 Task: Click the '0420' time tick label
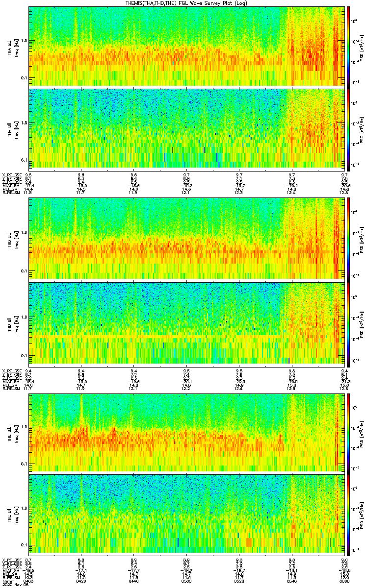(x=81, y=582)
